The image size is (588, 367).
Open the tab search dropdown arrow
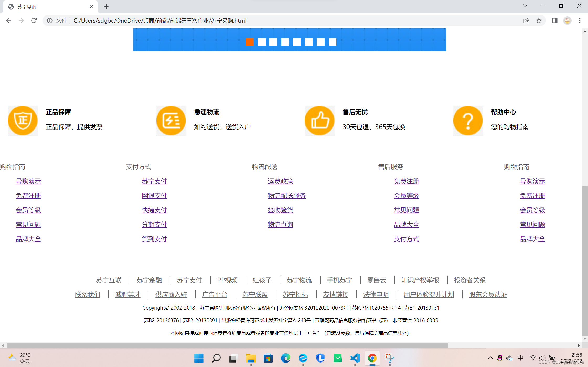click(x=525, y=6)
